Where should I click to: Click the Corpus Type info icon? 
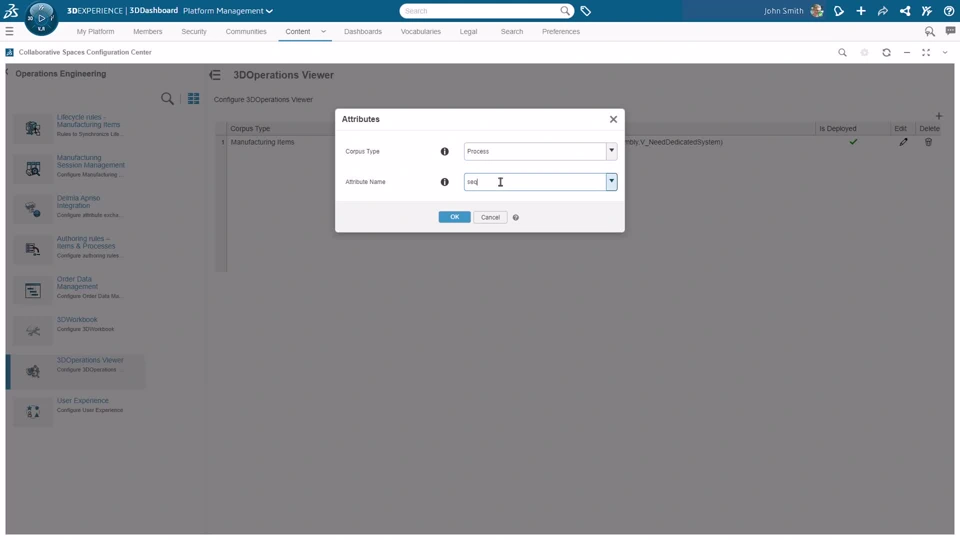pyautogui.click(x=445, y=152)
